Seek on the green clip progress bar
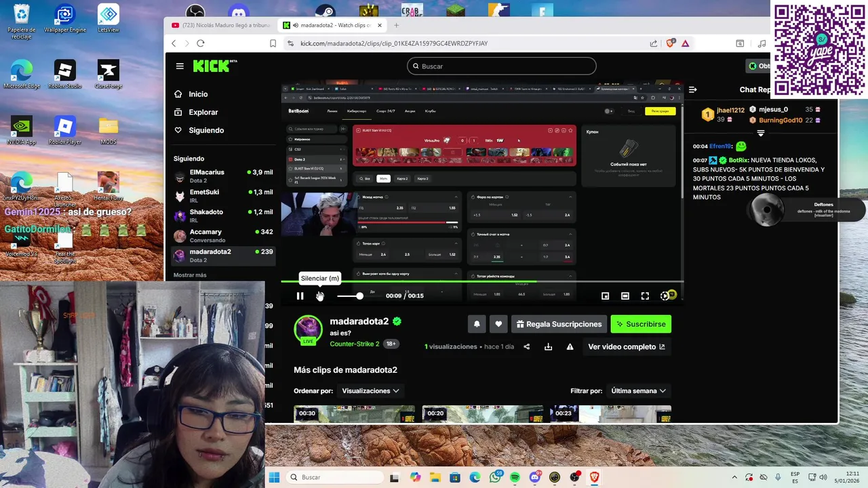This screenshot has width=868, height=488. (x=481, y=281)
